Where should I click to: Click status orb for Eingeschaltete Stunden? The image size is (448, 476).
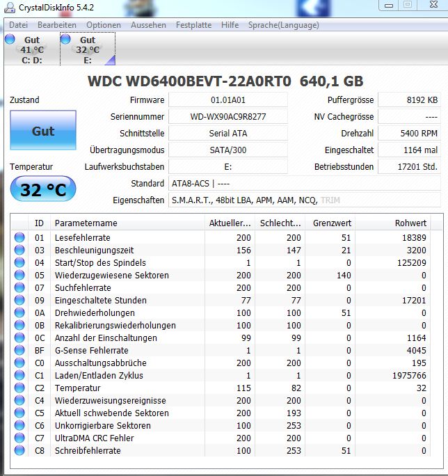click(19, 300)
